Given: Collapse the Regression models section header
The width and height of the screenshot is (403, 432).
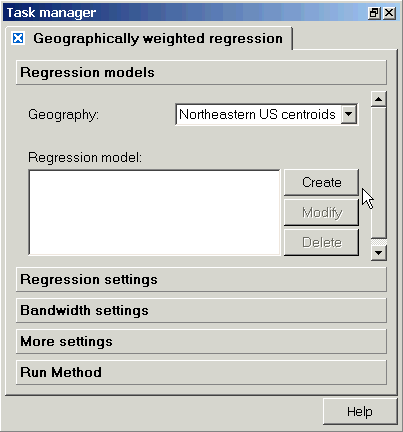Looking at the screenshot, I should (x=201, y=72).
